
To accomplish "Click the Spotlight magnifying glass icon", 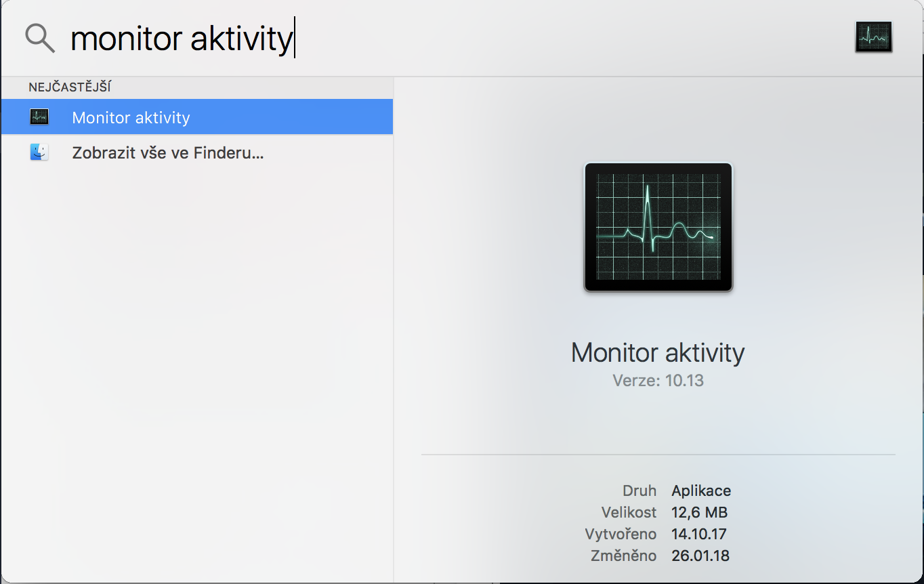I will pos(39,38).
